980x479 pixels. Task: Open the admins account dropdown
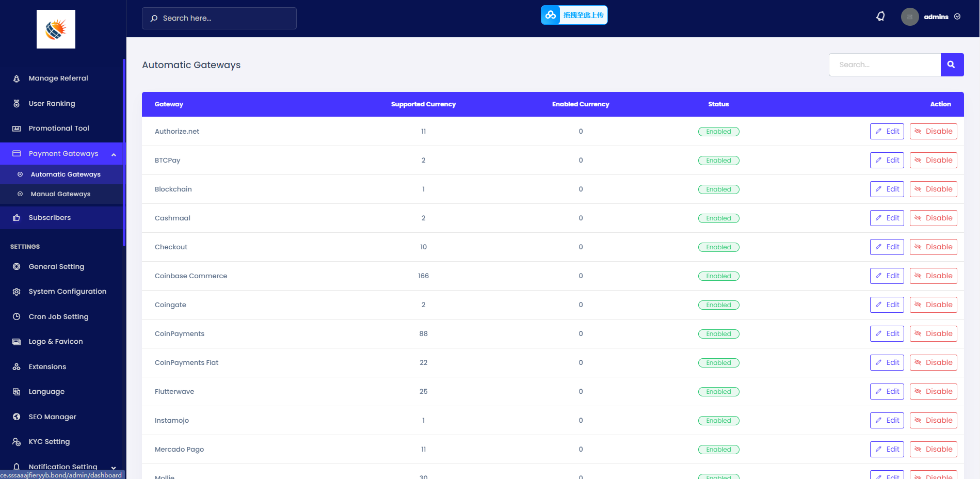[942, 17]
